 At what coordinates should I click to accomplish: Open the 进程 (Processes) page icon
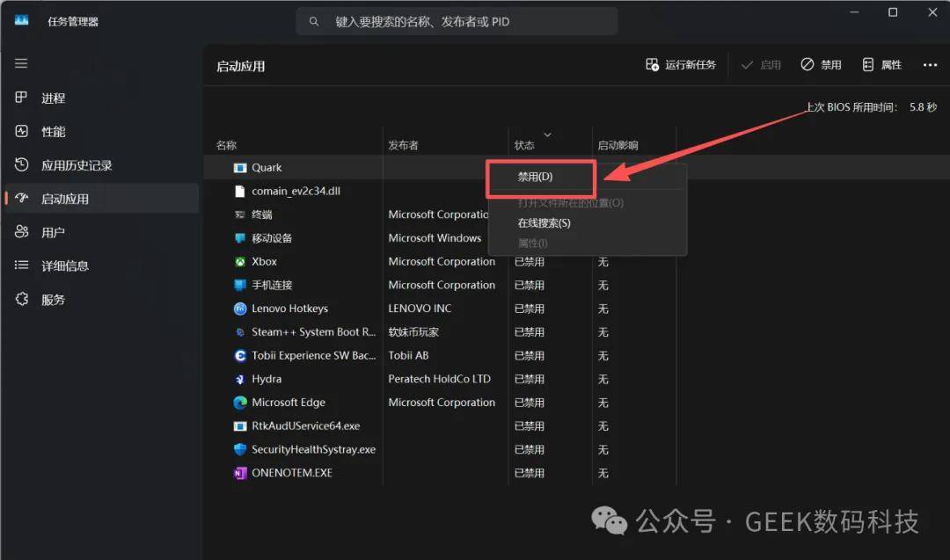(22, 98)
